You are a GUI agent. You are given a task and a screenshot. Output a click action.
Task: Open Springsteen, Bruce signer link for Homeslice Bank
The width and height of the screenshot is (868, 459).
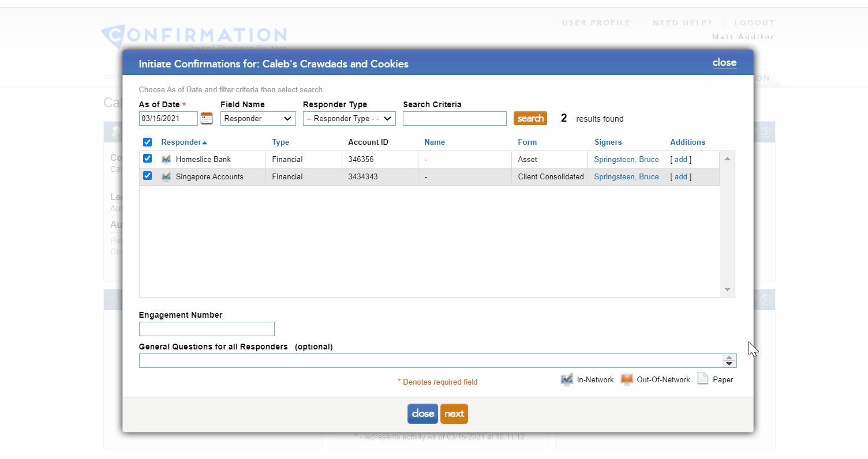click(626, 159)
